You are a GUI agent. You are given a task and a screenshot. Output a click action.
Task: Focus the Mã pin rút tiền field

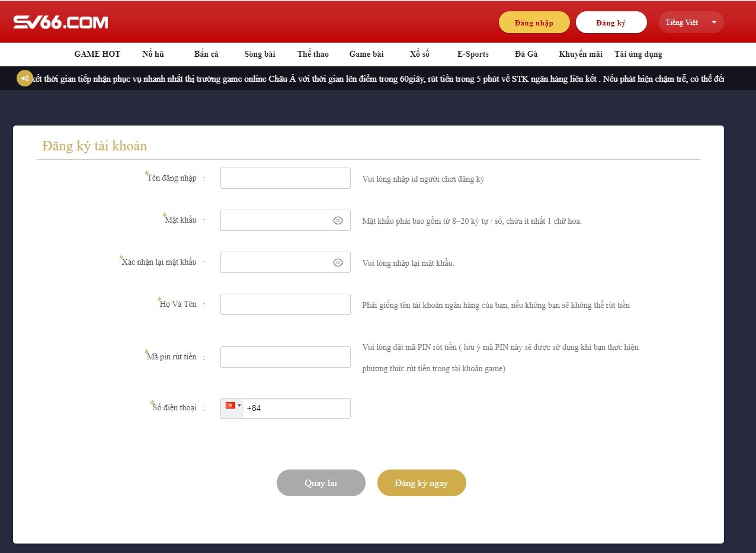pos(285,356)
